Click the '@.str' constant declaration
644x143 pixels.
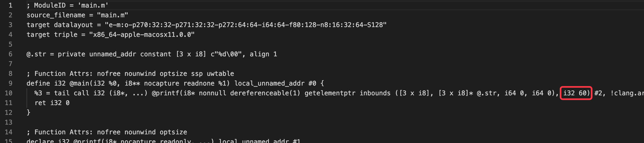coord(152,54)
